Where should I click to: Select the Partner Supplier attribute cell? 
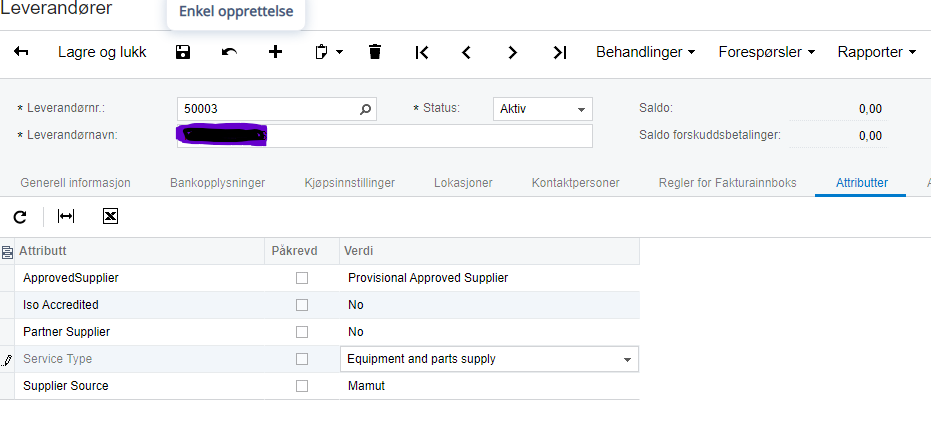point(140,332)
